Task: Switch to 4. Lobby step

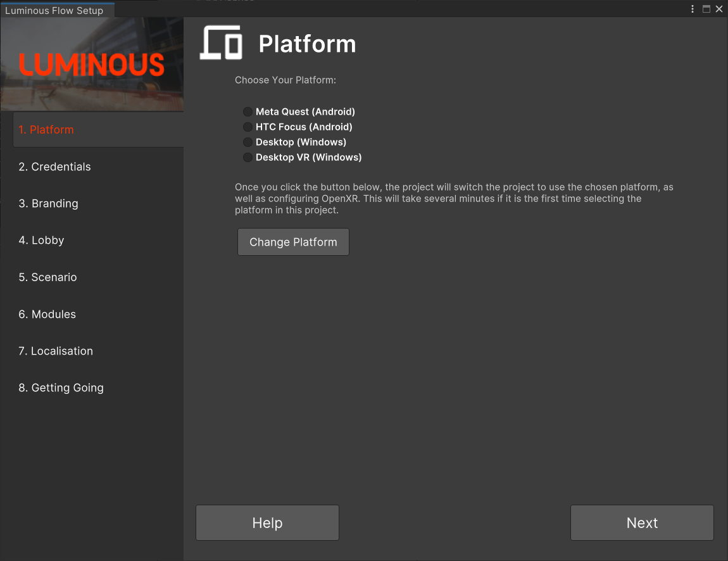Action: pos(41,240)
